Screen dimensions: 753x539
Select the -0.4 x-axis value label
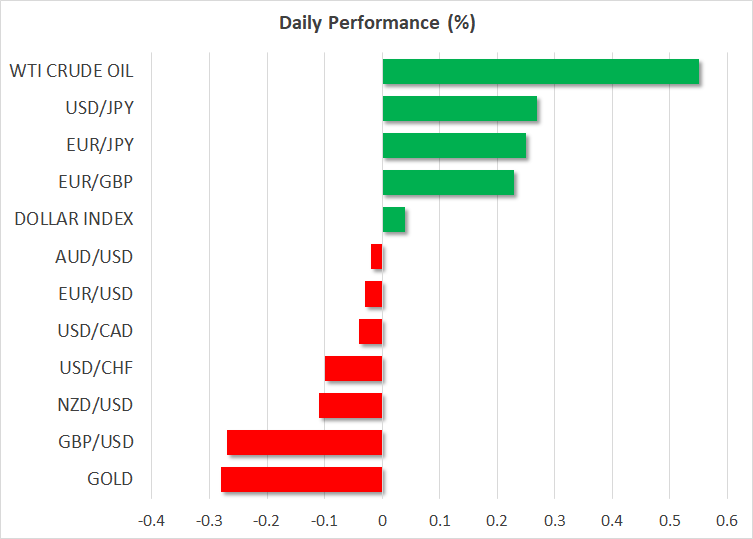151,521
